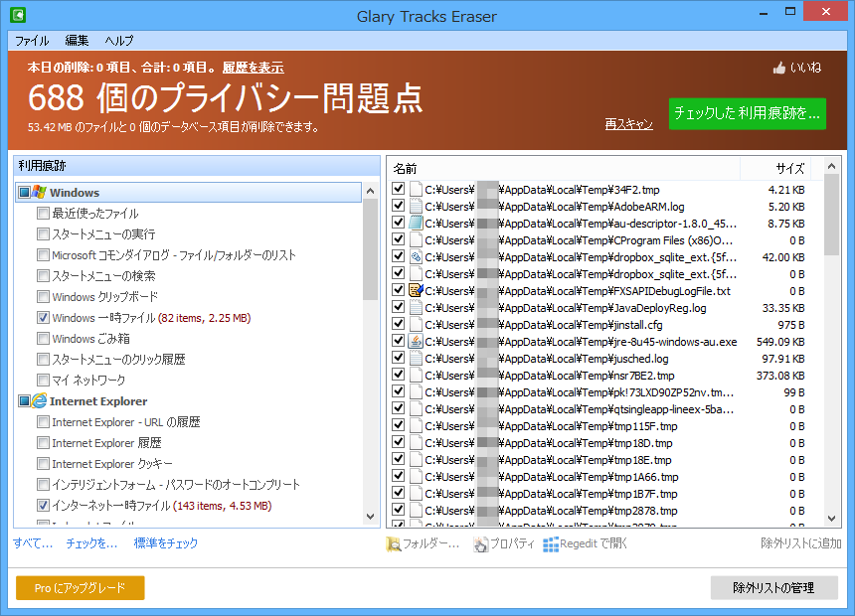Click the すべて… link
The height and width of the screenshot is (616, 855).
pos(33,542)
